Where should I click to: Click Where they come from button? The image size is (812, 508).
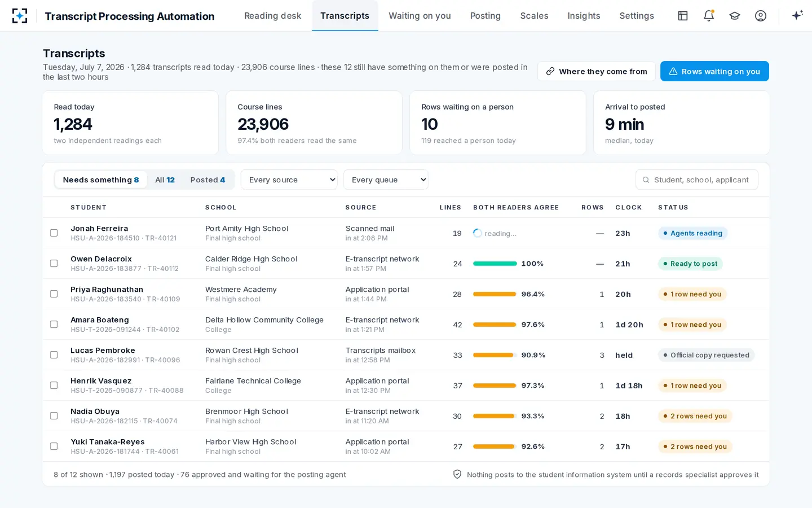click(597, 72)
